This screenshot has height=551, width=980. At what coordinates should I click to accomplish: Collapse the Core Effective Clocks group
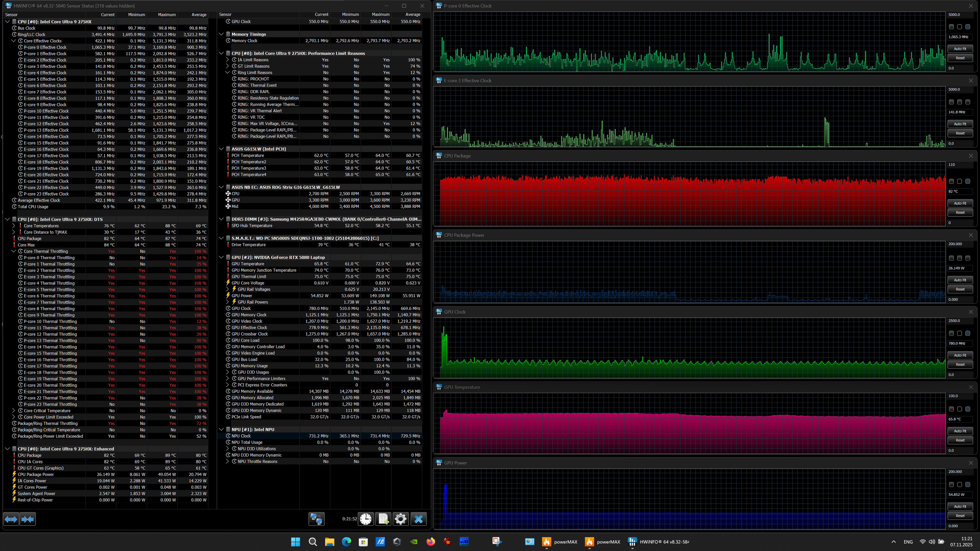pyautogui.click(x=14, y=41)
